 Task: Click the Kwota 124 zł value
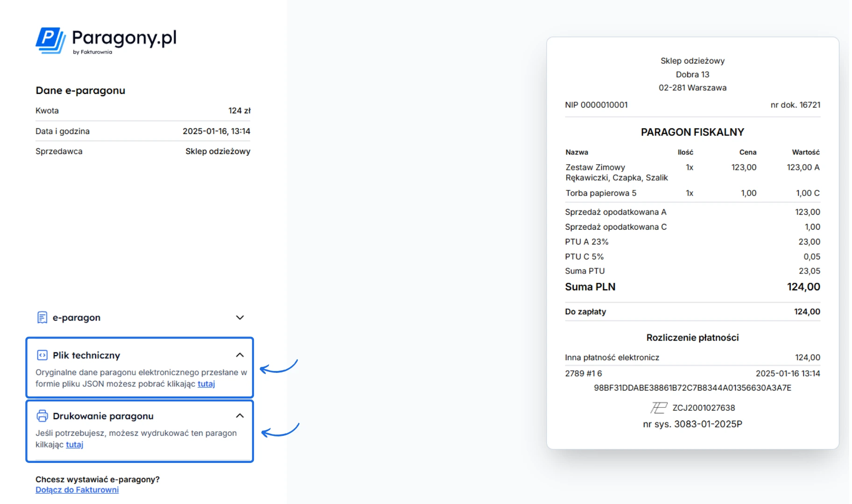pyautogui.click(x=239, y=111)
